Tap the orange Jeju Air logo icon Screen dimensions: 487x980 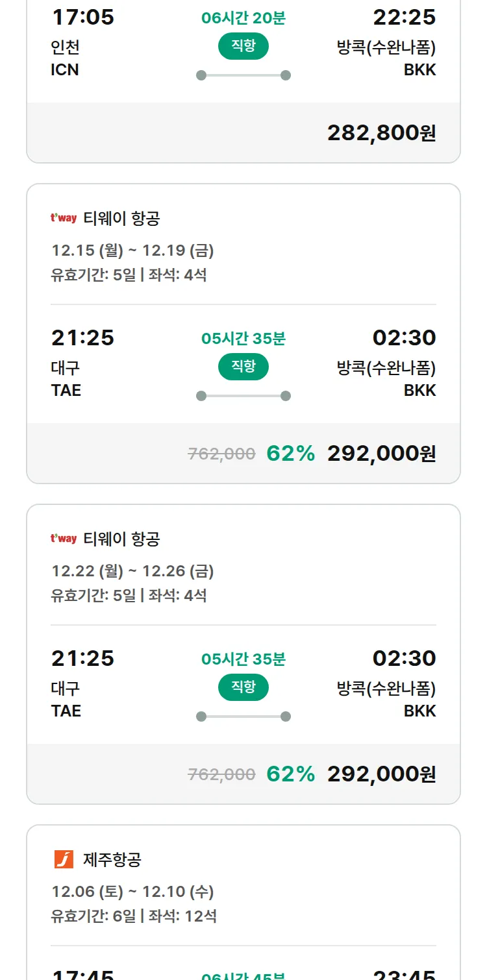64,859
